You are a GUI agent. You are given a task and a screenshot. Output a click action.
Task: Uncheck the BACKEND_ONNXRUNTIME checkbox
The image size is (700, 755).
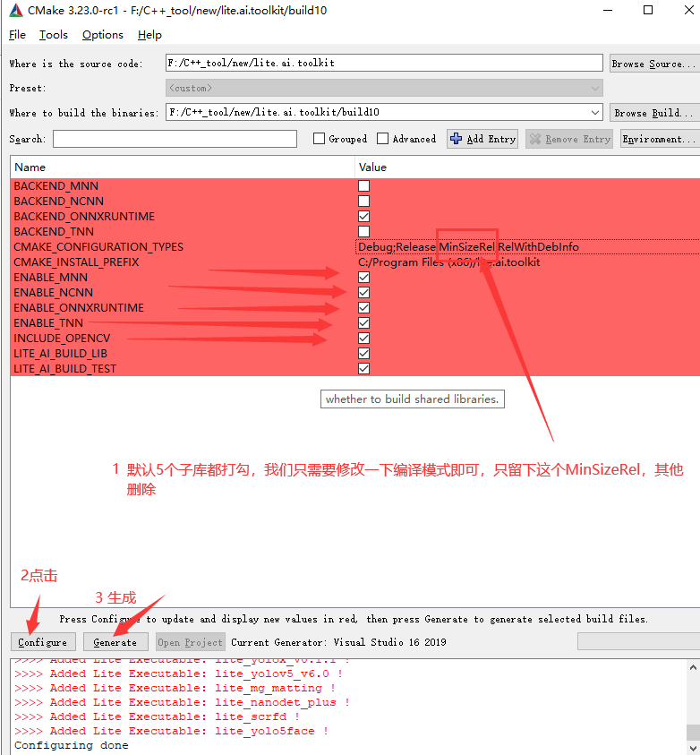click(x=364, y=216)
